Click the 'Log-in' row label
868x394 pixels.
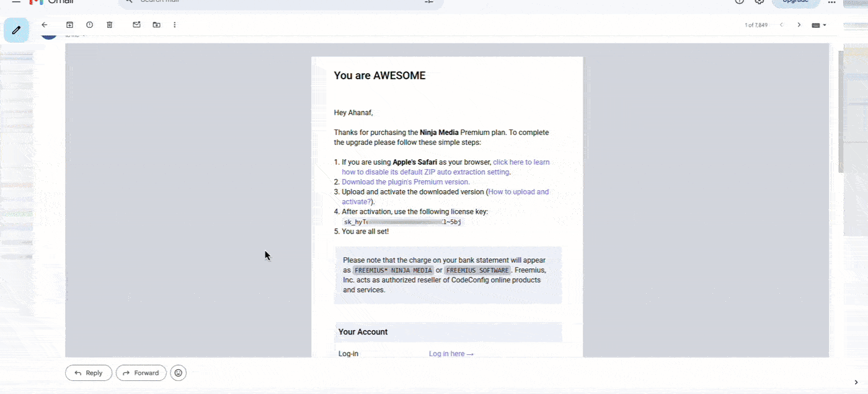(348, 354)
